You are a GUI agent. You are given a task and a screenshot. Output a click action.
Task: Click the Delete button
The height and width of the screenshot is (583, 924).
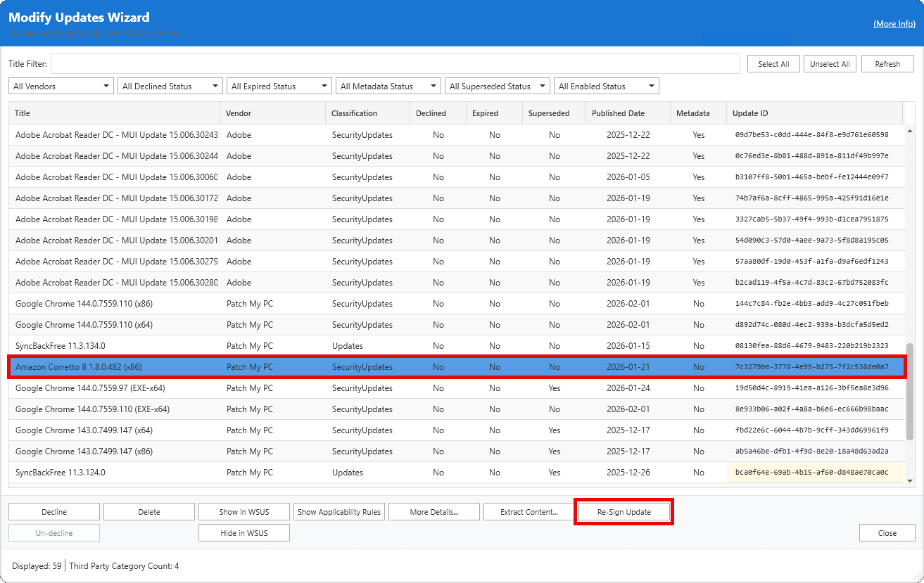(x=148, y=512)
